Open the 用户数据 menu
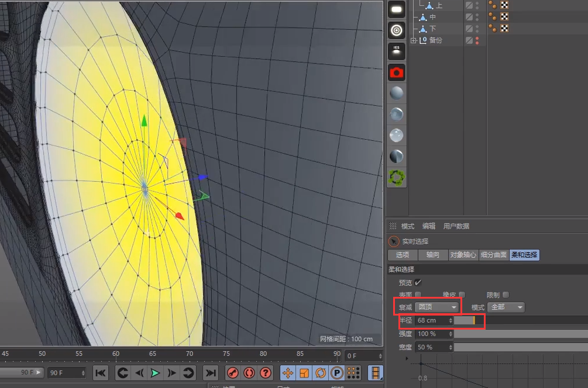This screenshot has height=388, width=588. (456, 226)
